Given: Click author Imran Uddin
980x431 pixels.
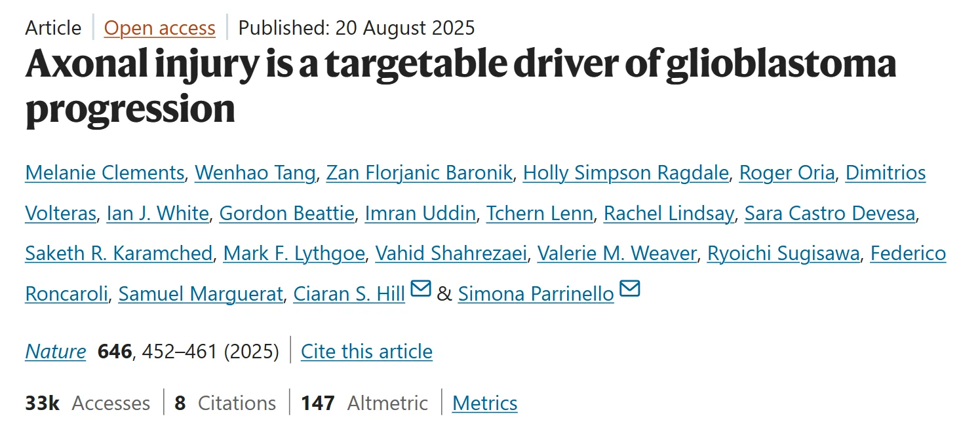Looking at the screenshot, I should tap(420, 214).
